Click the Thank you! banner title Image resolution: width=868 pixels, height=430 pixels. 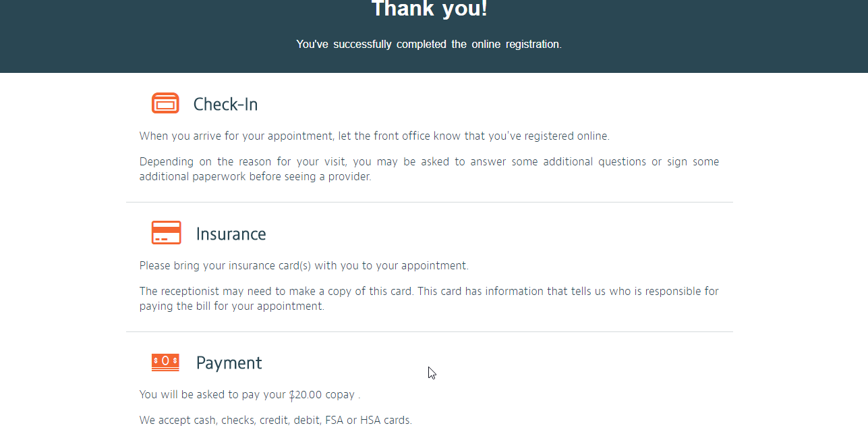coord(429,9)
